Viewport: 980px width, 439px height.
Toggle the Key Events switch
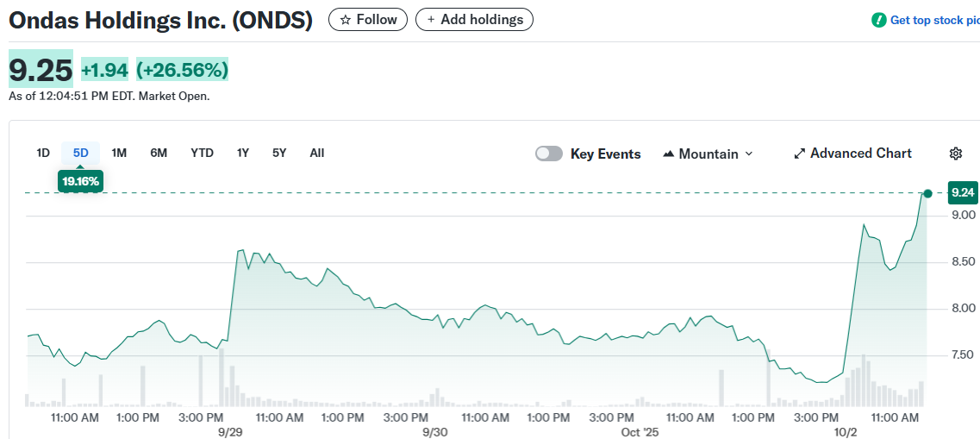[x=549, y=154]
